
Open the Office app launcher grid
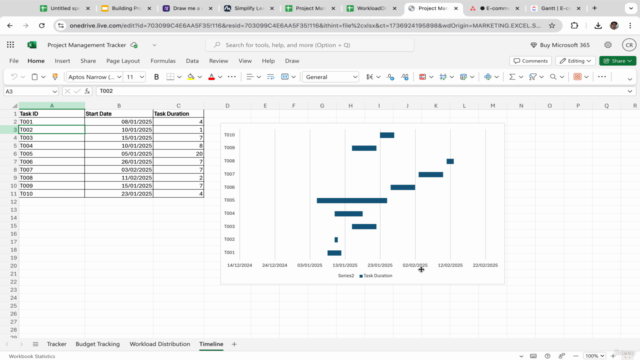[10, 45]
